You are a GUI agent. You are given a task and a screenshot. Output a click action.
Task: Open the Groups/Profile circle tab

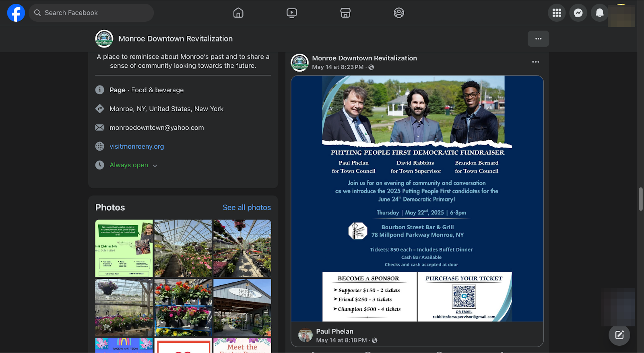[x=399, y=13]
